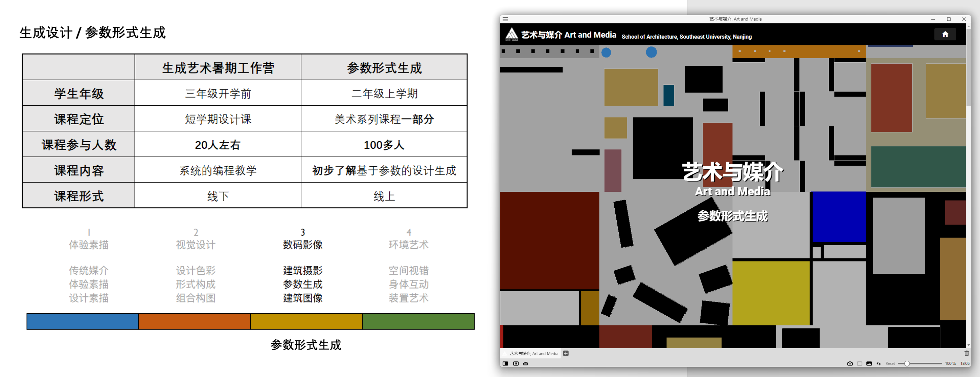Click the 三年级开学前 table cell
This screenshot has width=980, height=377.
[218, 93]
